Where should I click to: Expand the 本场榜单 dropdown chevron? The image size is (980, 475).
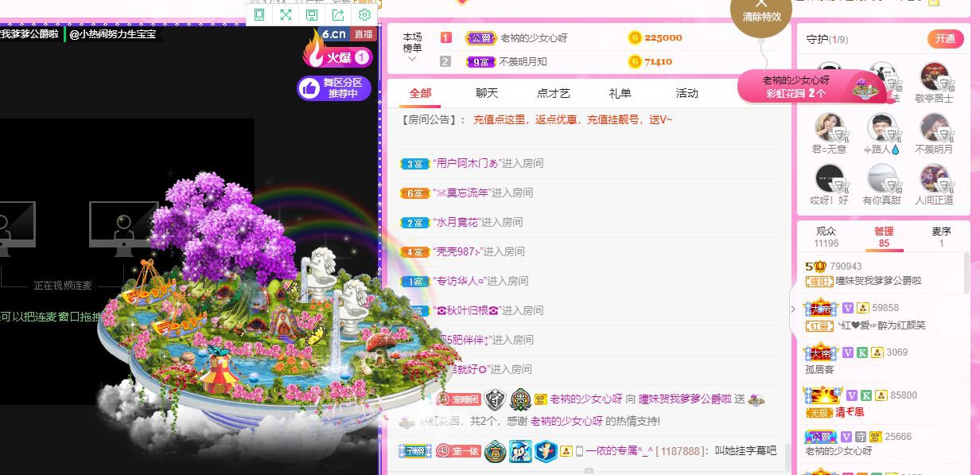click(x=412, y=59)
